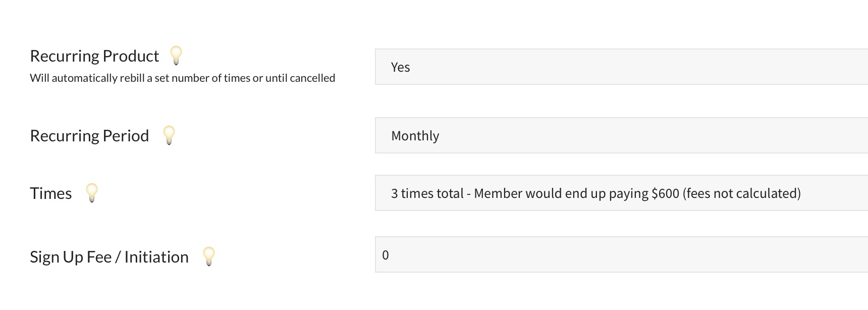Click the Recurring Period lightbulb help icon
The width and height of the screenshot is (868, 310).
pyautogui.click(x=169, y=135)
